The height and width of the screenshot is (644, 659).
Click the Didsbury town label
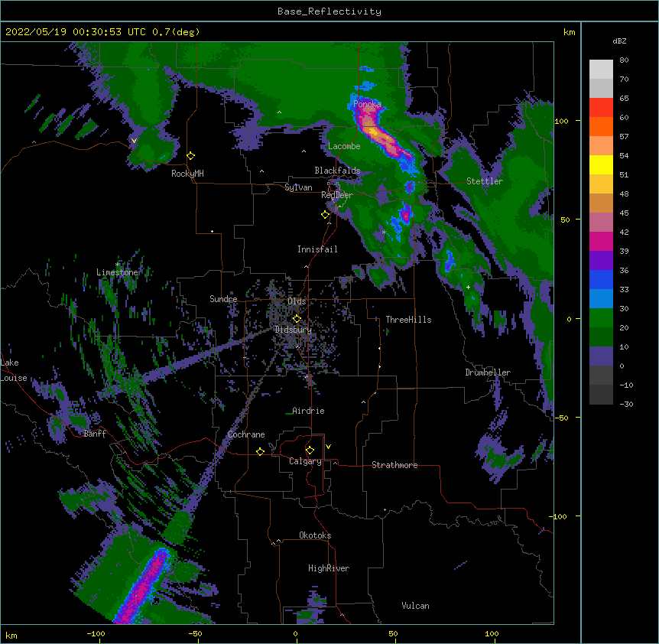(294, 330)
